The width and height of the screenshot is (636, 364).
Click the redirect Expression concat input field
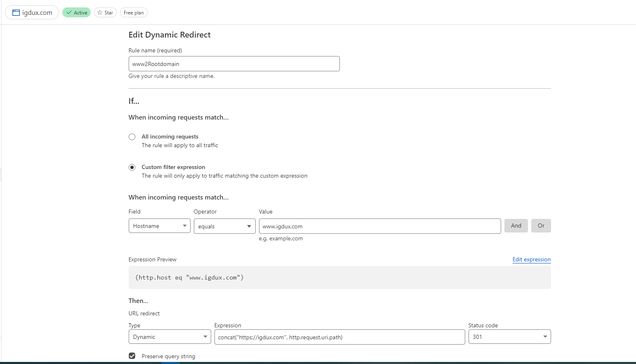click(x=339, y=337)
